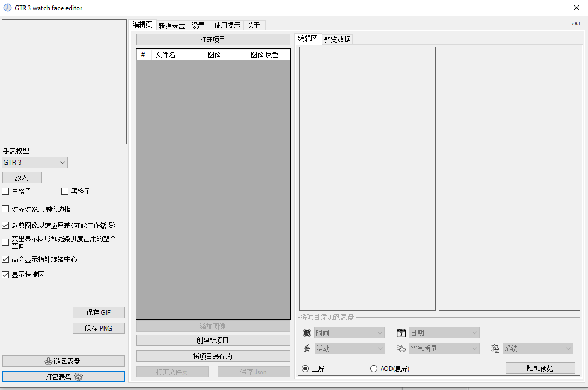Image resolution: width=588 pixels, height=390 pixels.
Task: Click the walking person icon beside 活动
Action: (x=307, y=349)
